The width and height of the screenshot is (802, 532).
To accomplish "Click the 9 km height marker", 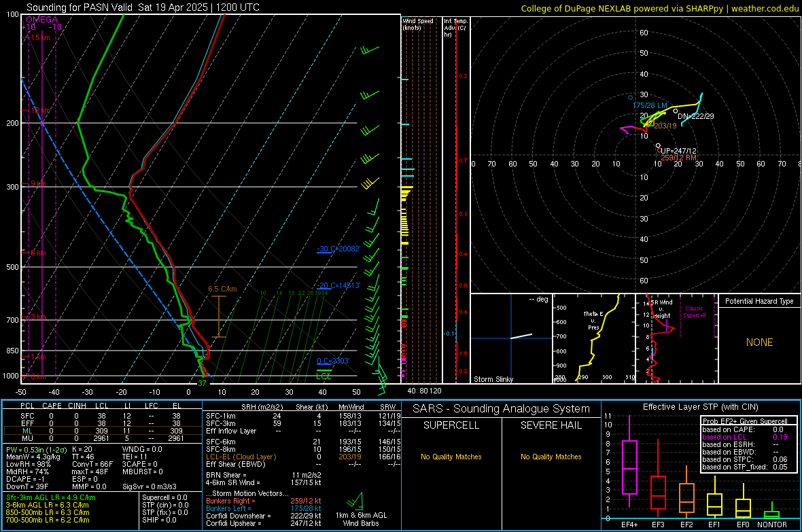I will [38, 183].
